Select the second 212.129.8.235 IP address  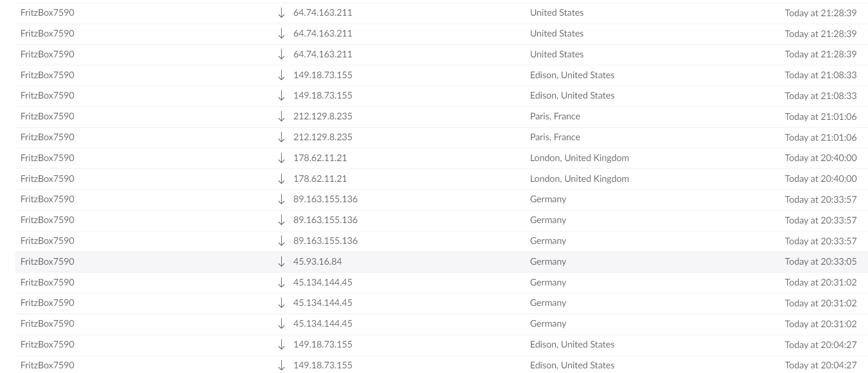point(323,137)
